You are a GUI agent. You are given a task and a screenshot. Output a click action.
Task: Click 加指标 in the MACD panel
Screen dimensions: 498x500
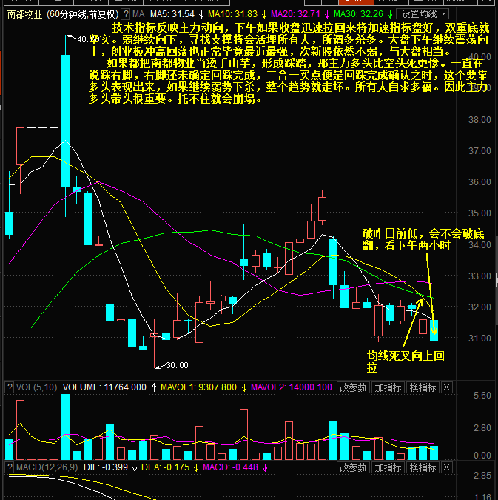pos(387,468)
